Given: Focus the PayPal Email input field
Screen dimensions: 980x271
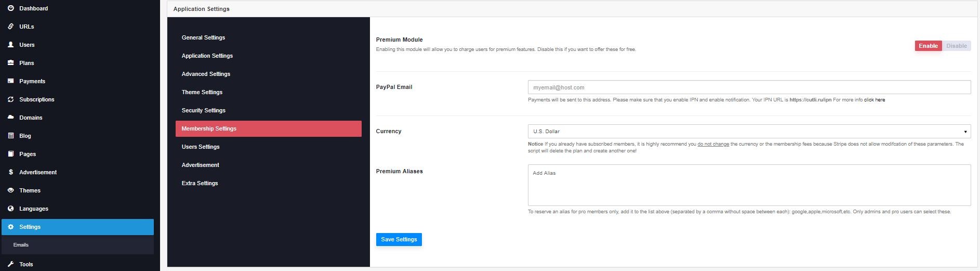Looking at the screenshot, I should (x=749, y=87).
